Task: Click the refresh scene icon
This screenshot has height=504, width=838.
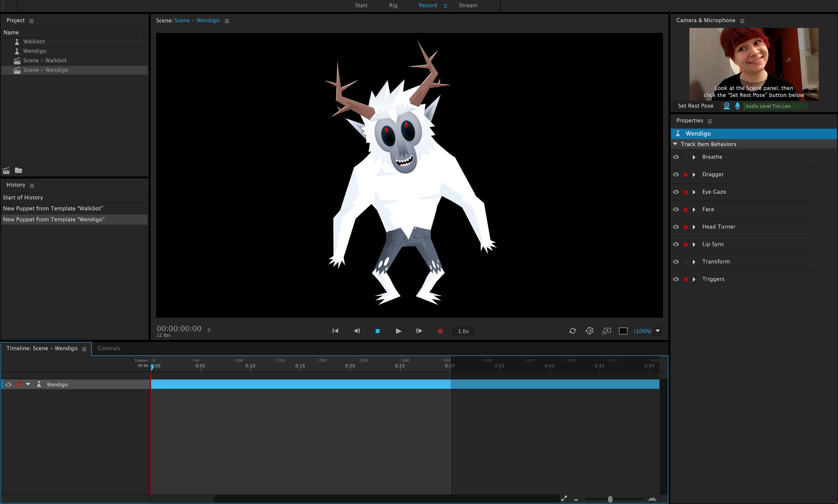Action: [572, 331]
